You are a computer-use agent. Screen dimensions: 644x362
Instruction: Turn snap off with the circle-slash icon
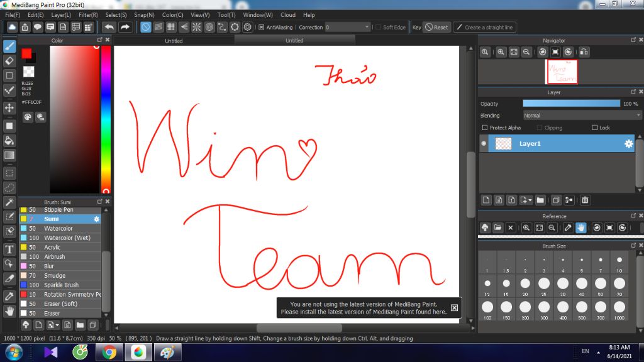(146, 27)
